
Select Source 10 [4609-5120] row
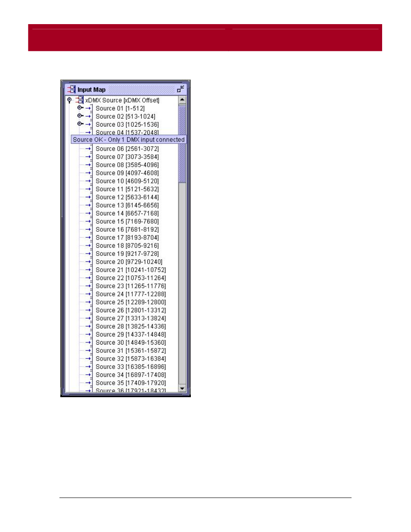pyautogui.click(x=127, y=181)
